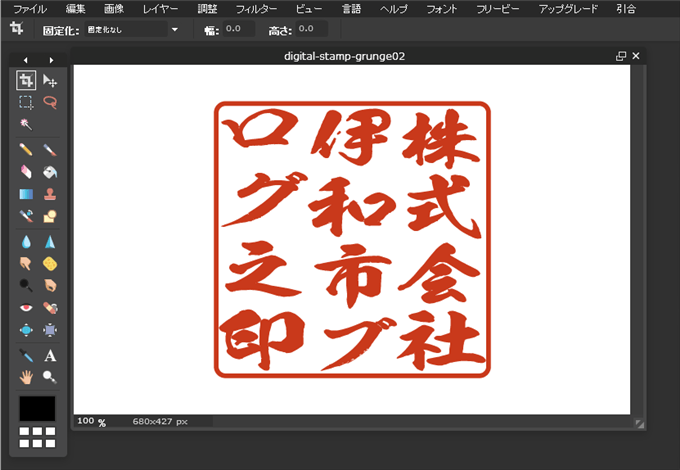Select the Marquee selection tool
The image size is (680, 470).
click(x=26, y=102)
